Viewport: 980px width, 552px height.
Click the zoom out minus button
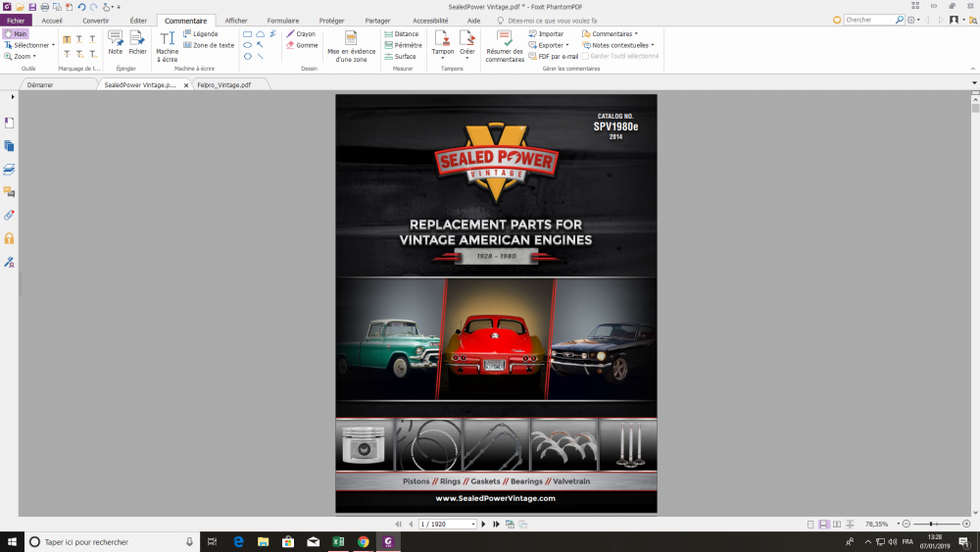906,524
